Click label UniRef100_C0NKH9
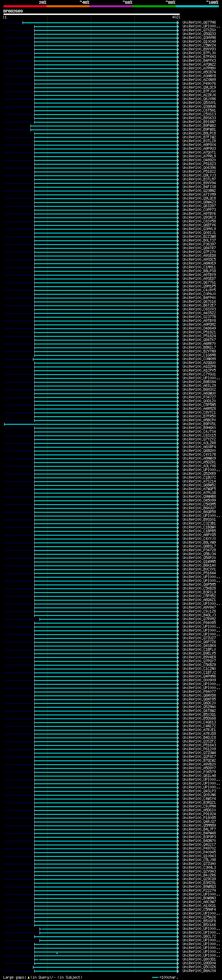Image resolution: width=222 pixels, height=980 pixels. (199, 359)
